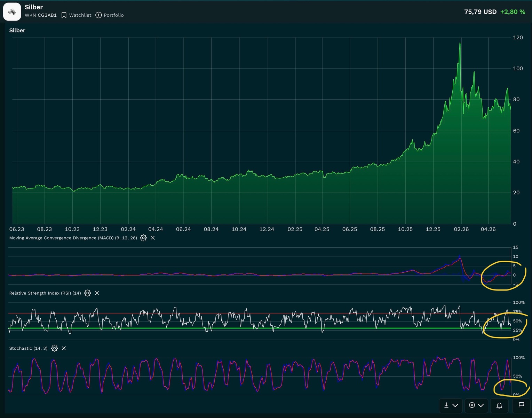Screen dimensions: 532x418
Task: Click the "02.25" date axis label
Action: [295, 229]
